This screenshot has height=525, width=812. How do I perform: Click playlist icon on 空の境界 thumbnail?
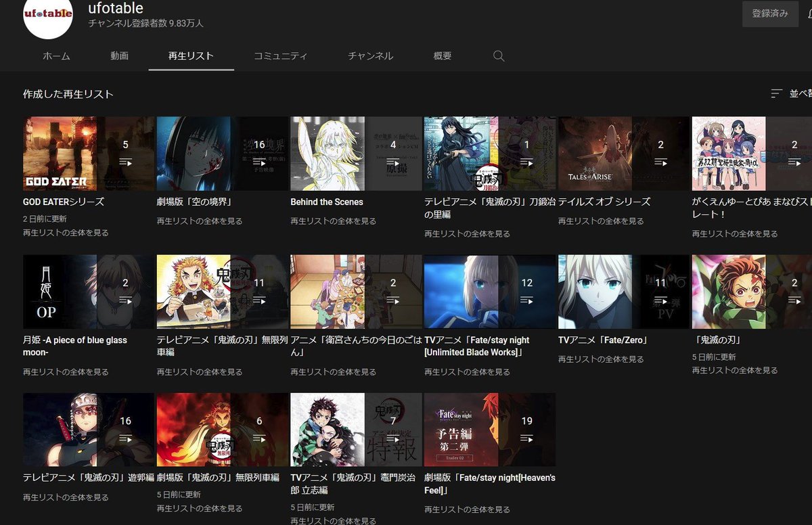click(259, 162)
